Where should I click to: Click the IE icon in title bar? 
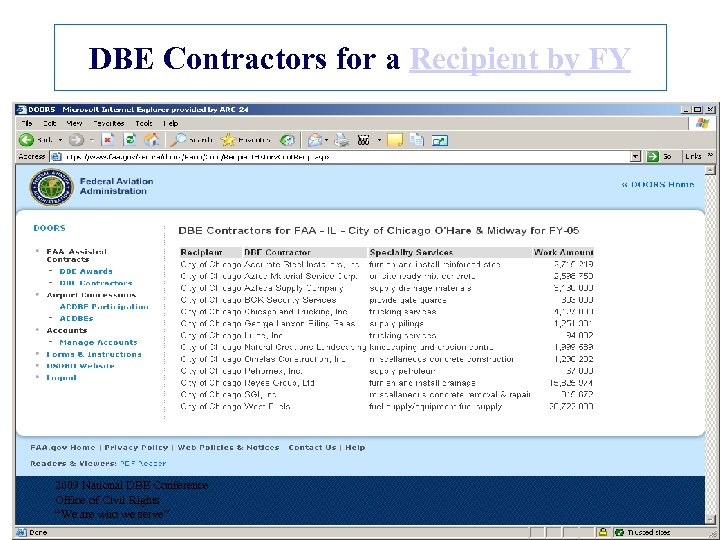(x=21, y=109)
